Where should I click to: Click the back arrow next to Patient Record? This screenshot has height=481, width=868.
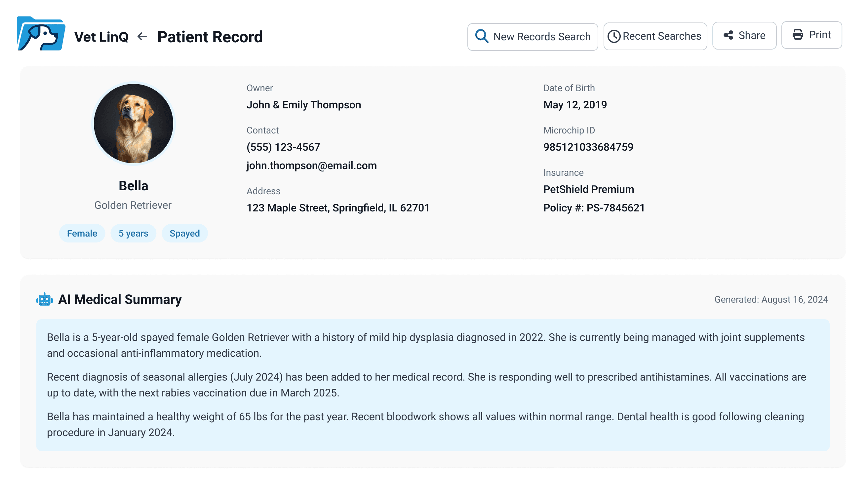(x=142, y=36)
